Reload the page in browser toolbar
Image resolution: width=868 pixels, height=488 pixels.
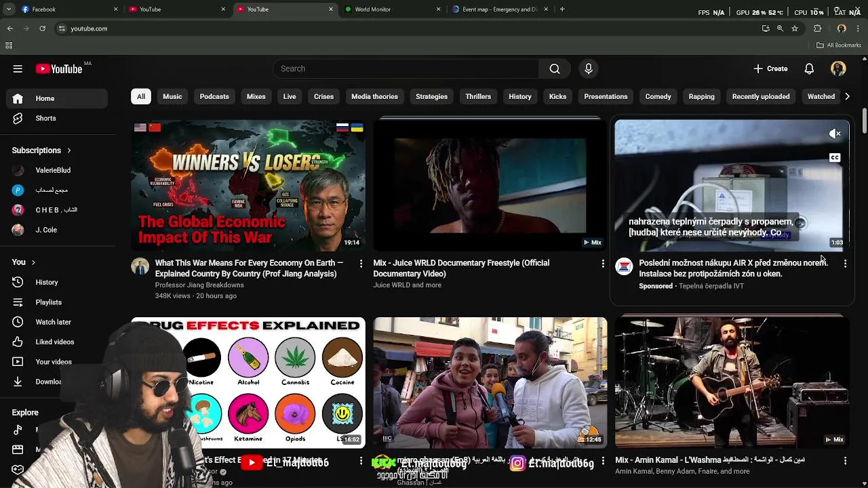[42, 28]
